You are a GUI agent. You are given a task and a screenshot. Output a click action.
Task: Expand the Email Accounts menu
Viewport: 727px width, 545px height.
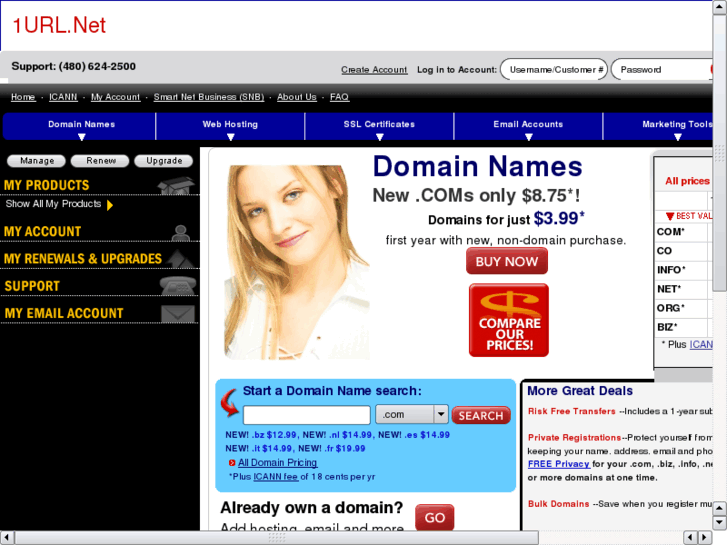(528, 126)
